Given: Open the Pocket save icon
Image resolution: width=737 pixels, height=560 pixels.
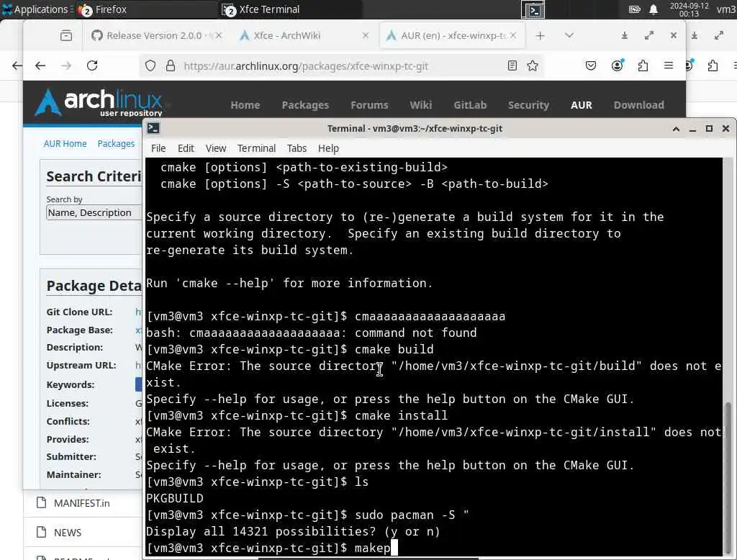Looking at the screenshot, I should [x=591, y=66].
